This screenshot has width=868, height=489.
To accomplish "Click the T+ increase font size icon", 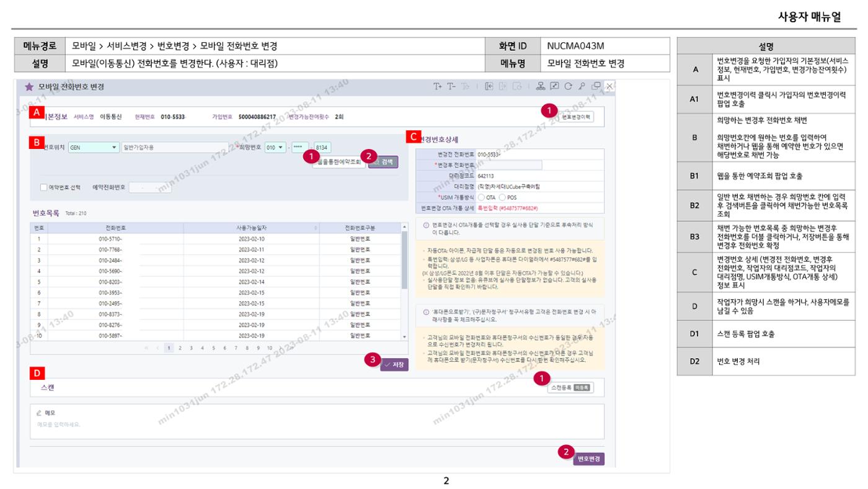I will click(438, 86).
